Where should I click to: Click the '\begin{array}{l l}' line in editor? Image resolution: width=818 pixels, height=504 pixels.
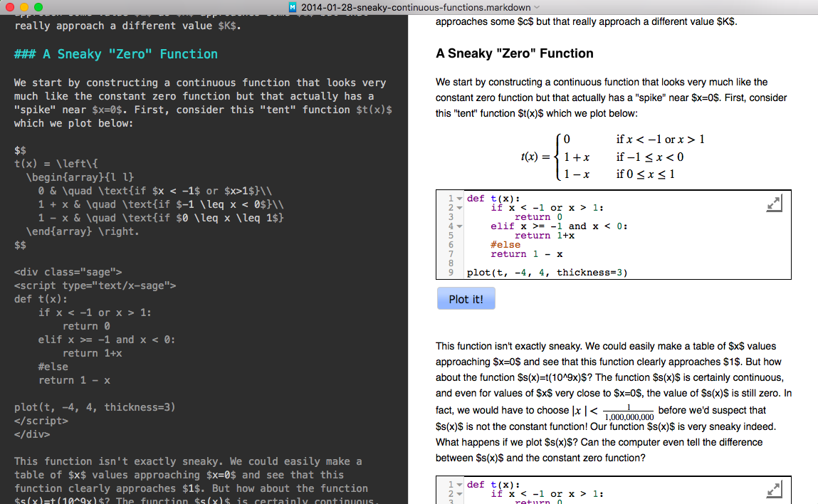click(x=80, y=177)
